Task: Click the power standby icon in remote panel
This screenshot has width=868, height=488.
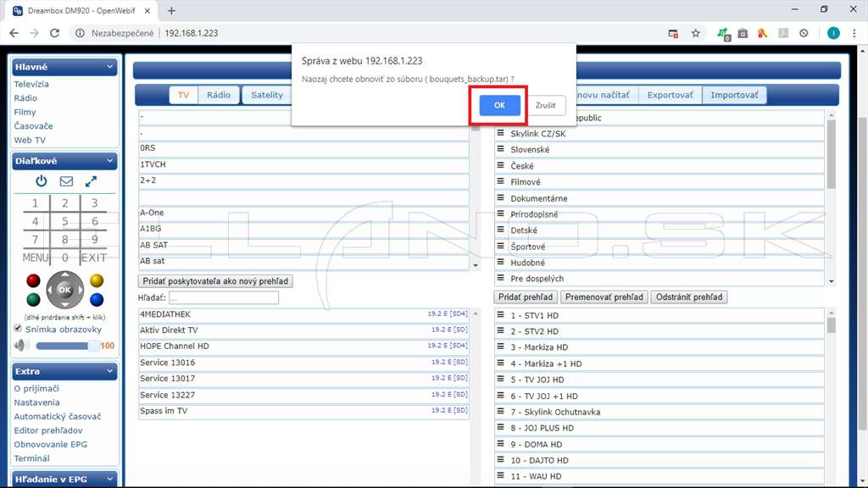Action: (x=42, y=181)
